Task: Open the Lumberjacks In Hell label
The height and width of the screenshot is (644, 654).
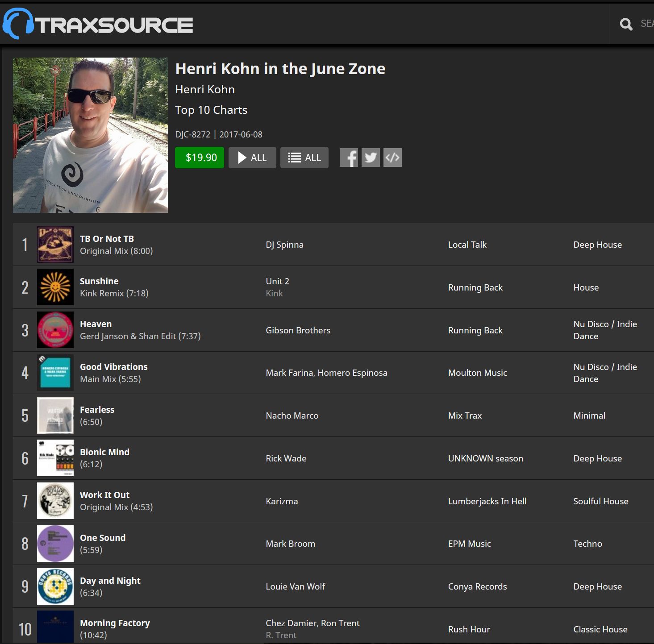Action: pos(487,501)
